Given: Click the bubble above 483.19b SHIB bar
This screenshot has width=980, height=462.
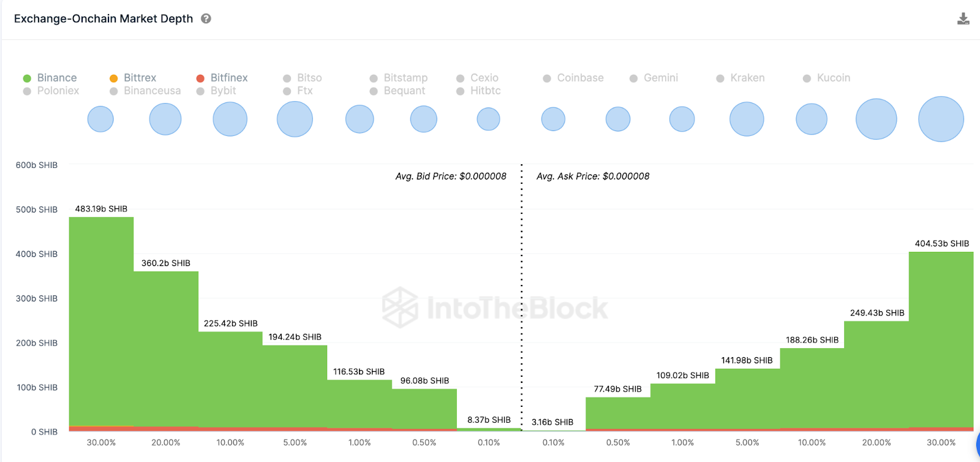Looking at the screenshot, I should [100, 119].
